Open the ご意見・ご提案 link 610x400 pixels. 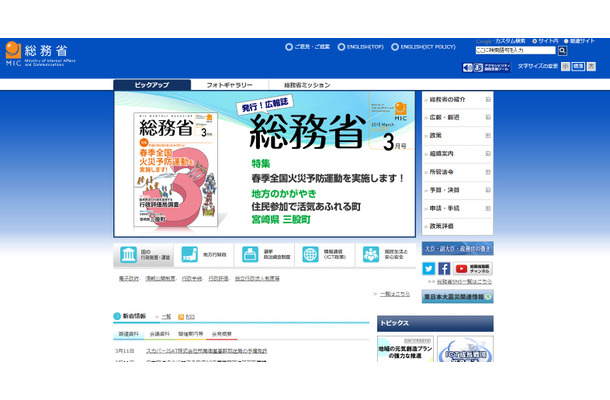(x=308, y=47)
